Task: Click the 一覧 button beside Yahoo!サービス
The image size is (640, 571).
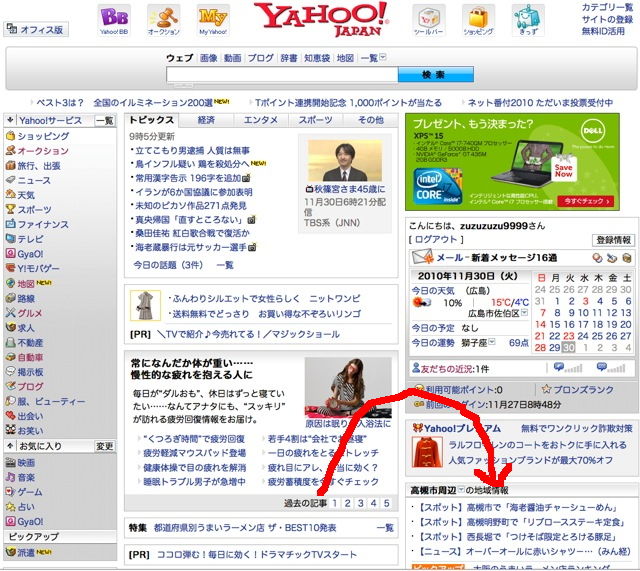Action: coord(104,120)
